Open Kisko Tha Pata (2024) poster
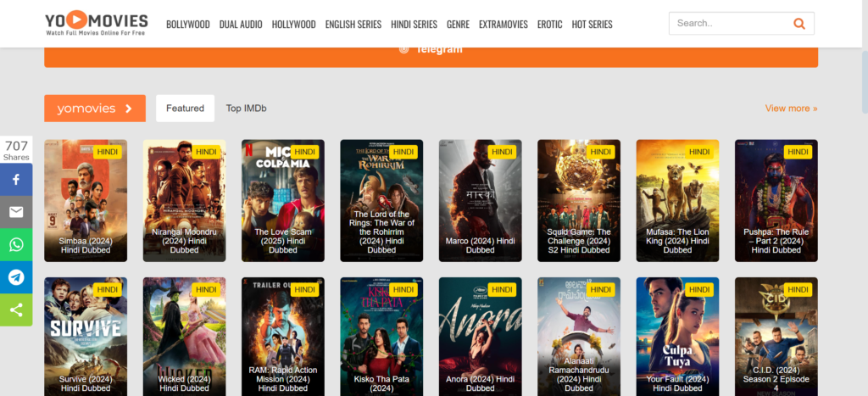 tap(381, 337)
